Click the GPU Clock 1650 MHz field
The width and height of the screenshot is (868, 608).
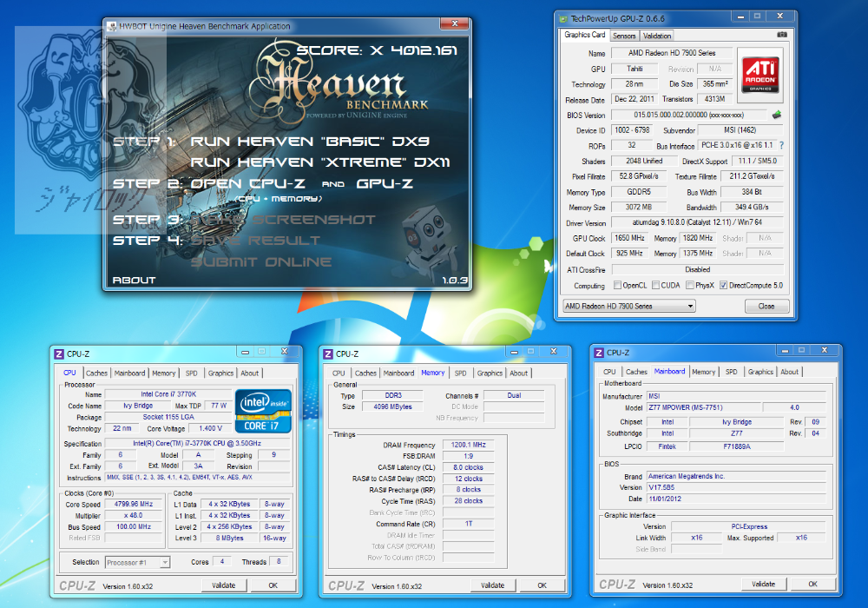[629, 238]
